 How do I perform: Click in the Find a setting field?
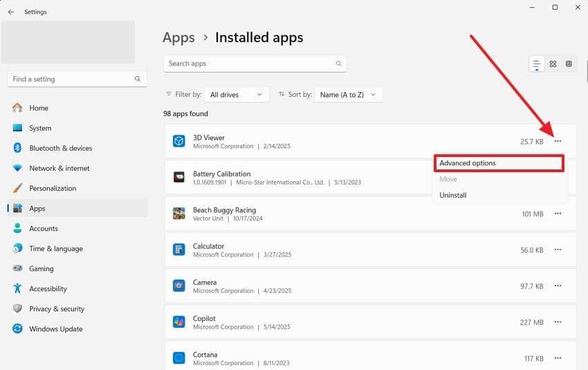(77, 79)
